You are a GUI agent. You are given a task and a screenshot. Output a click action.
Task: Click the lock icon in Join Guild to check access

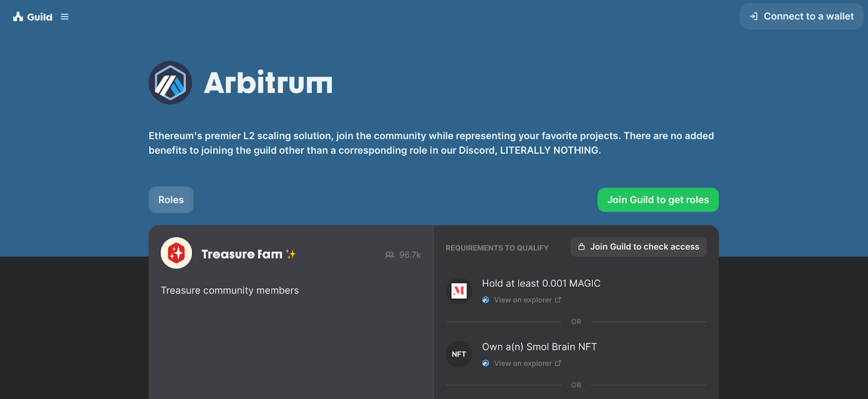(582, 247)
